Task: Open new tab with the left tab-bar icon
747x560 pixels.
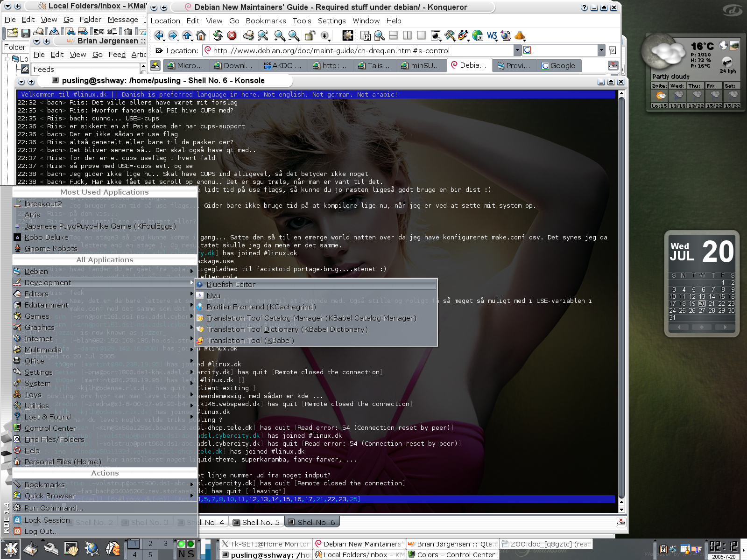Action: 155,66
